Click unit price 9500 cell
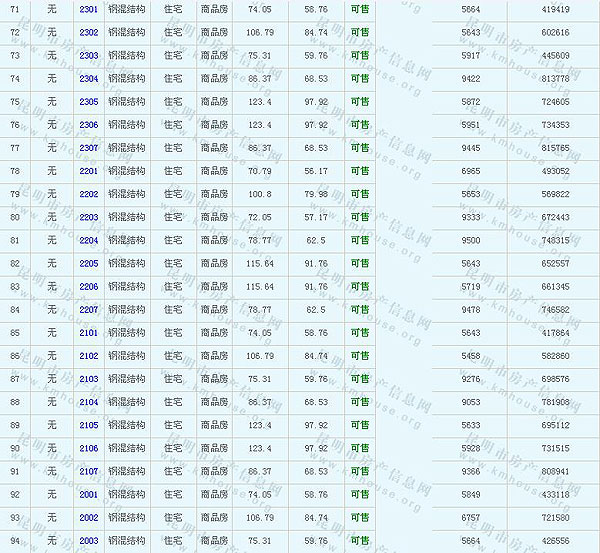 (x=471, y=240)
